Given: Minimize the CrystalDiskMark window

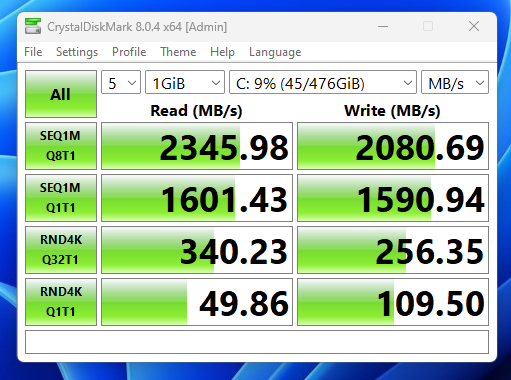Looking at the screenshot, I should tap(383, 26).
